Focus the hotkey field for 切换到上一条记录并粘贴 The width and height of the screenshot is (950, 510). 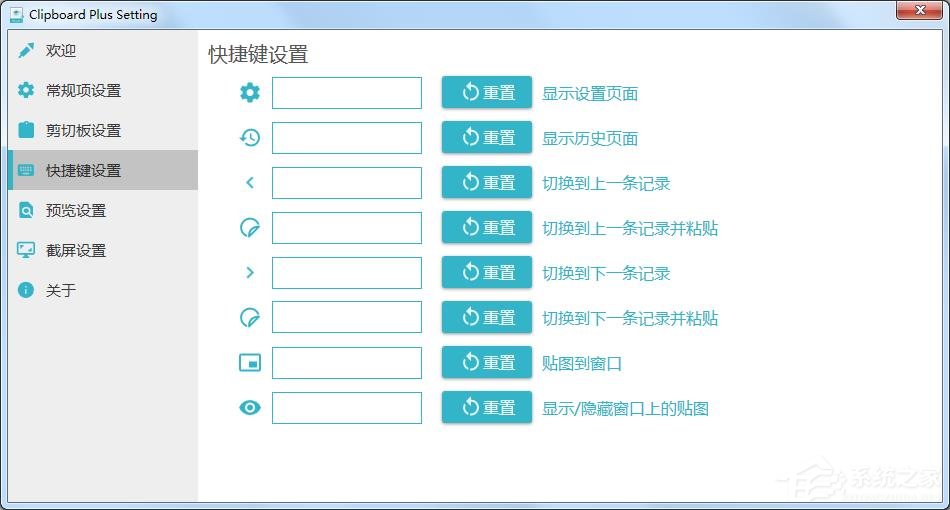[347, 228]
